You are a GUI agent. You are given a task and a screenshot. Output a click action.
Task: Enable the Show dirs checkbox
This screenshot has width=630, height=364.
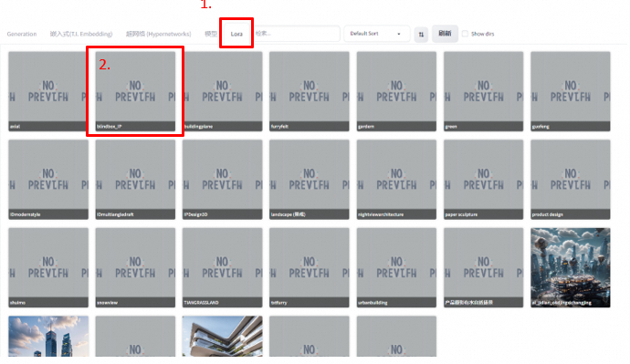(465, 34)
